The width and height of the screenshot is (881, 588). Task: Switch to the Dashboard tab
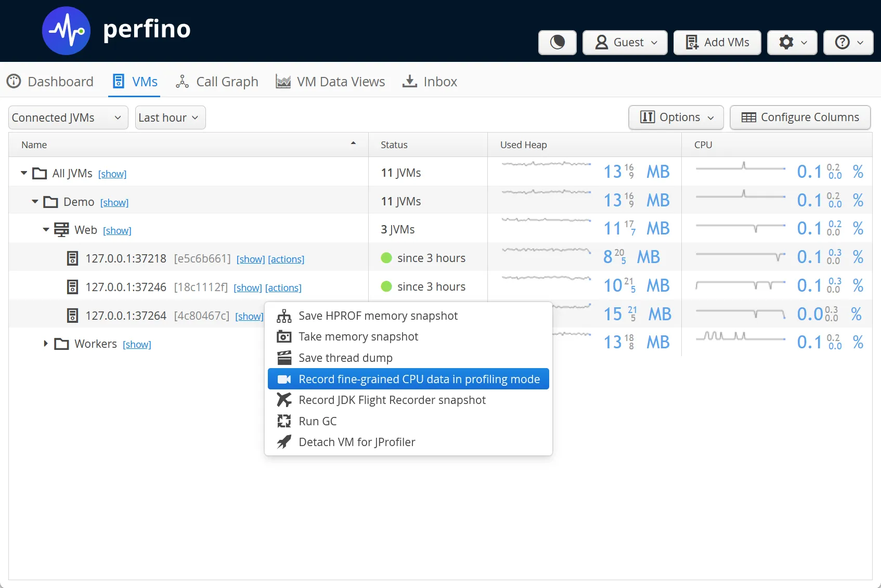50,82
